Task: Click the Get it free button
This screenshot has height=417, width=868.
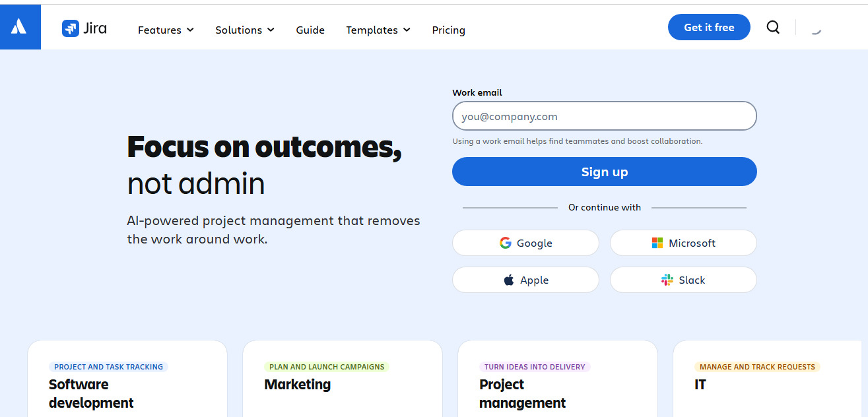Action: [x=709, y=27]
